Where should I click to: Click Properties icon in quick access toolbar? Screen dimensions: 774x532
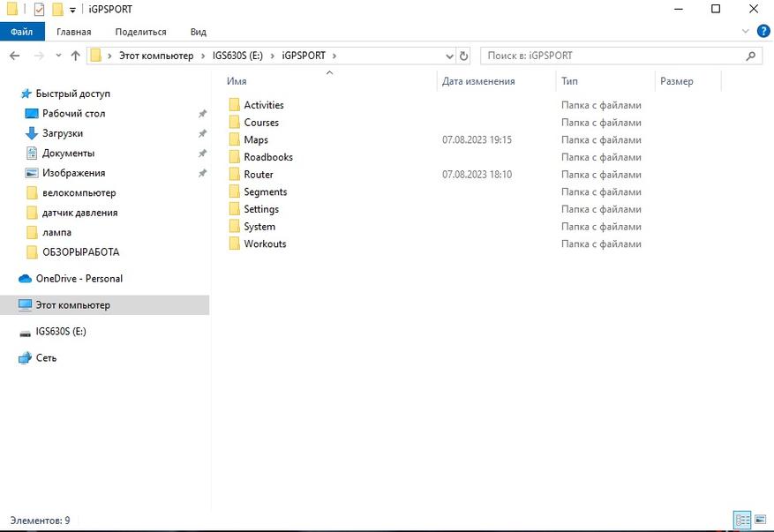point(39,10)
